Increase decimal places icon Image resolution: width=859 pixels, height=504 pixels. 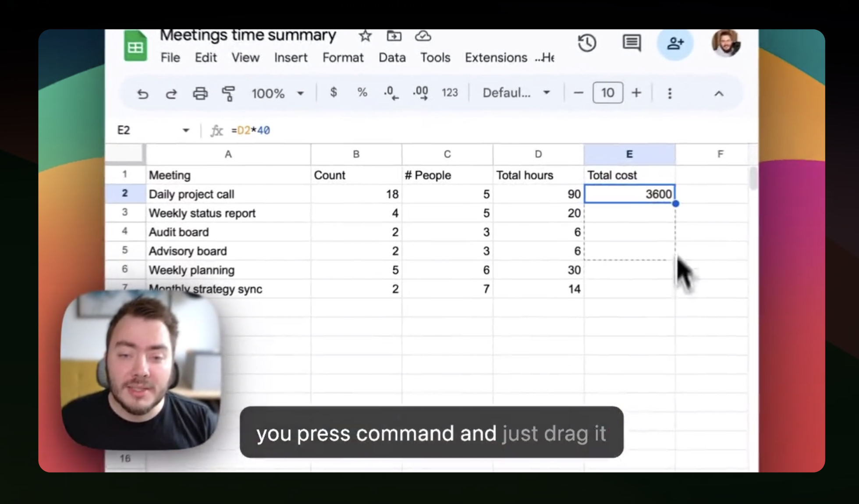click(420, 93)
